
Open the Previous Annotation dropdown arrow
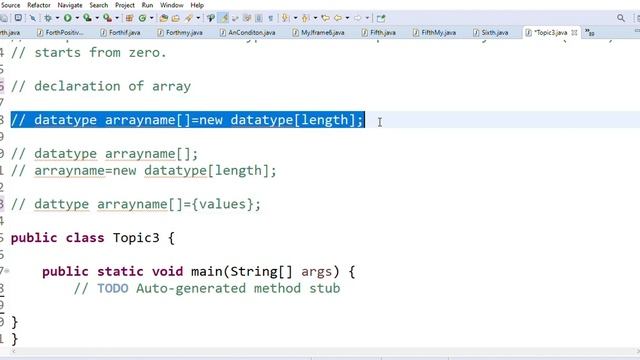[x=315, y=18]
